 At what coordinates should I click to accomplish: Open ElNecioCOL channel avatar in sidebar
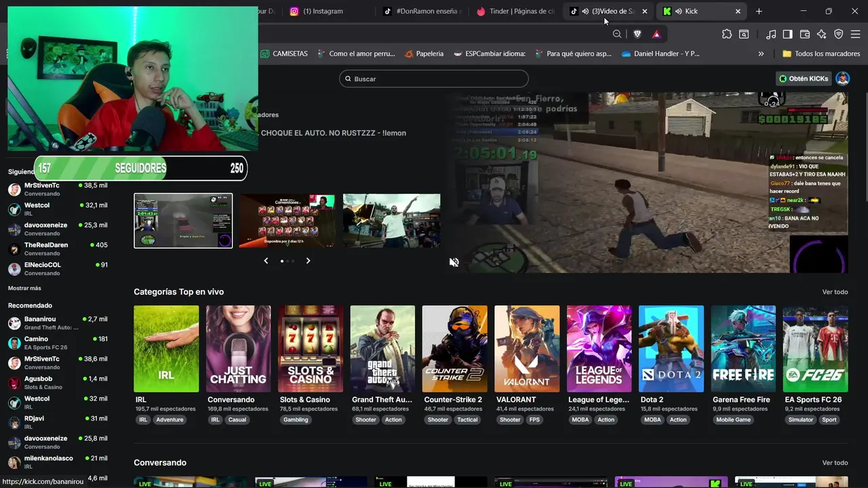(14, 269)
